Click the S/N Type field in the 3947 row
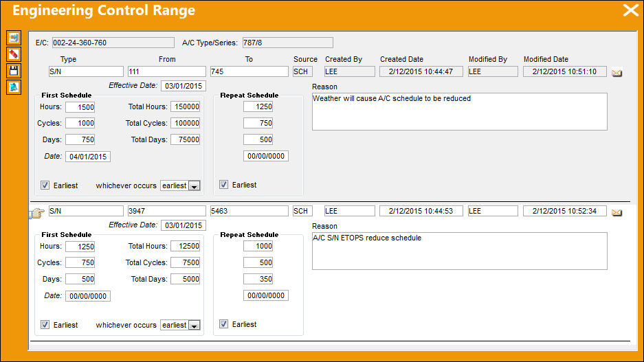The image size is (644, 362). click(x=86, y=211)
